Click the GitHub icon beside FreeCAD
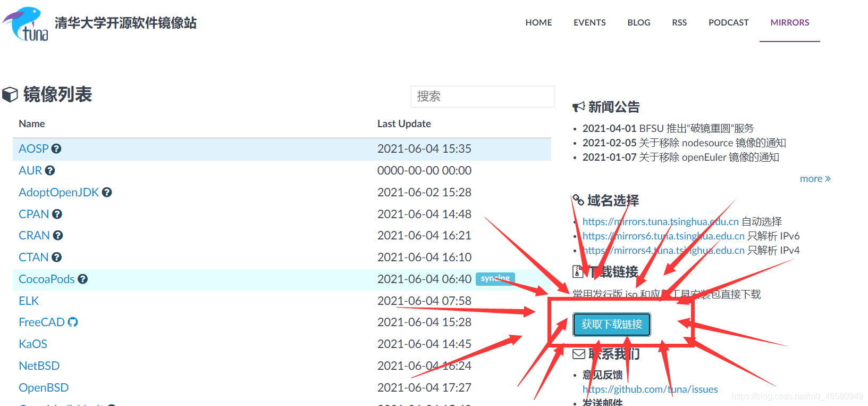 click(x=73, y=322)
